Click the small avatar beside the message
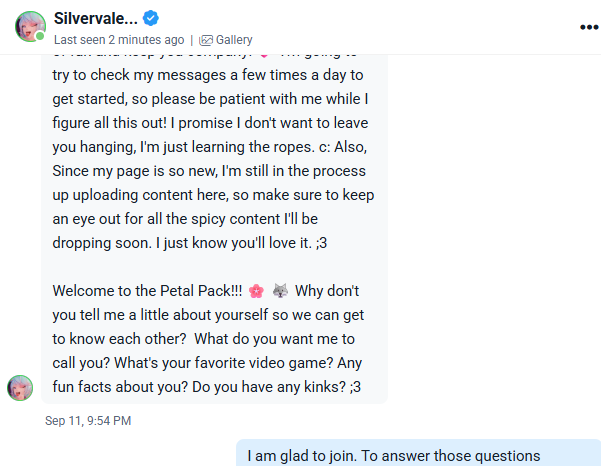The height and width of the screenshot is (466, 601). 20,388
